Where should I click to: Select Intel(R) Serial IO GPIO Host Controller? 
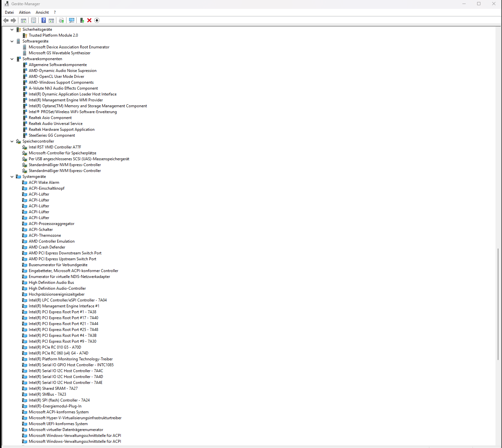pos(71,365)
